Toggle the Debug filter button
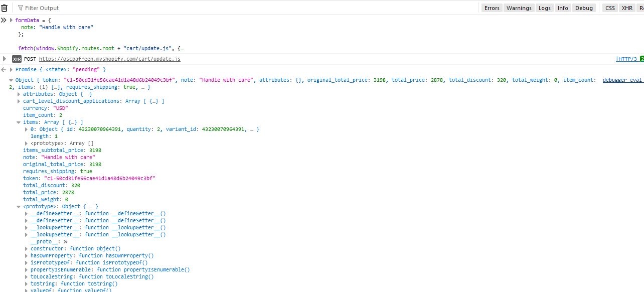Image resolution: width=644 pixels, height=292 pixels. [583, 8]
